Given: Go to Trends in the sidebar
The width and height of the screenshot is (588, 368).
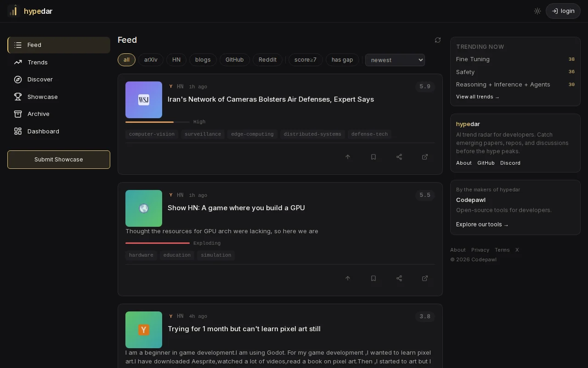Looking at the screenshot, I should (59, 62).
